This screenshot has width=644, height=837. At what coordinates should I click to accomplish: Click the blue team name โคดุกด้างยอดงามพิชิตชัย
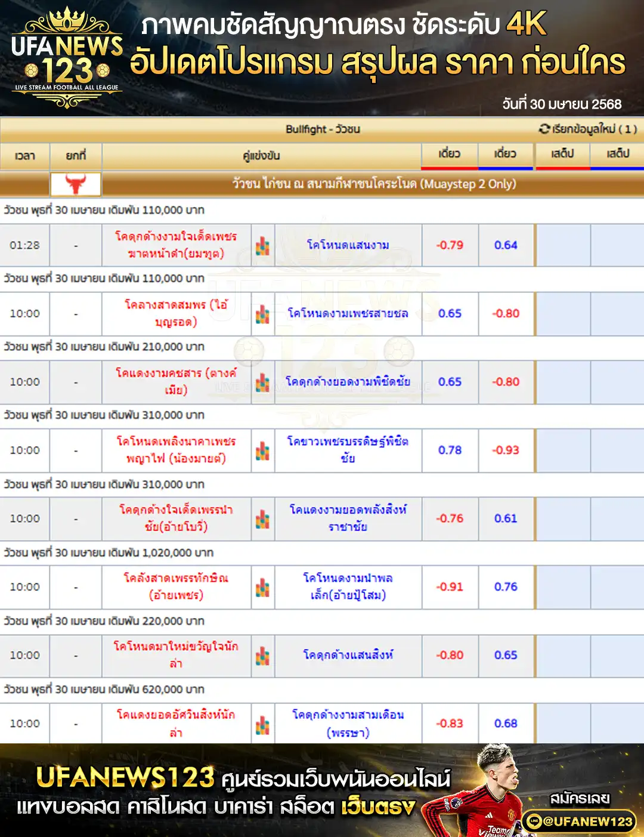[348, 382]
